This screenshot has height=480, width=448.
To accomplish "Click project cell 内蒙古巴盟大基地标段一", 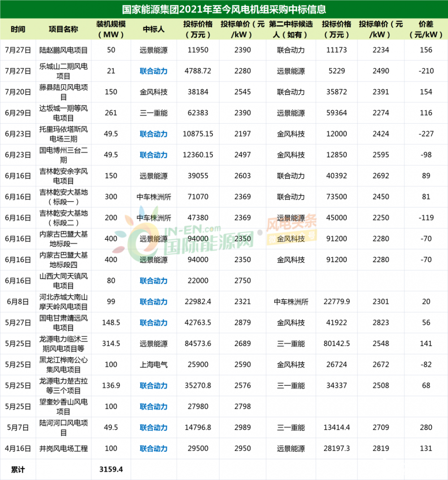I will click(63, 239).
